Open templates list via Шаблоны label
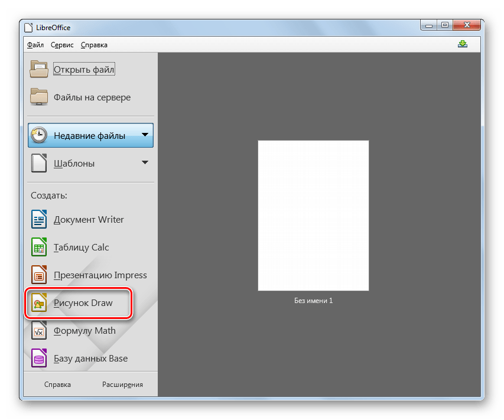The height and width of the screenshot is (420, 504). click(74, 164)
